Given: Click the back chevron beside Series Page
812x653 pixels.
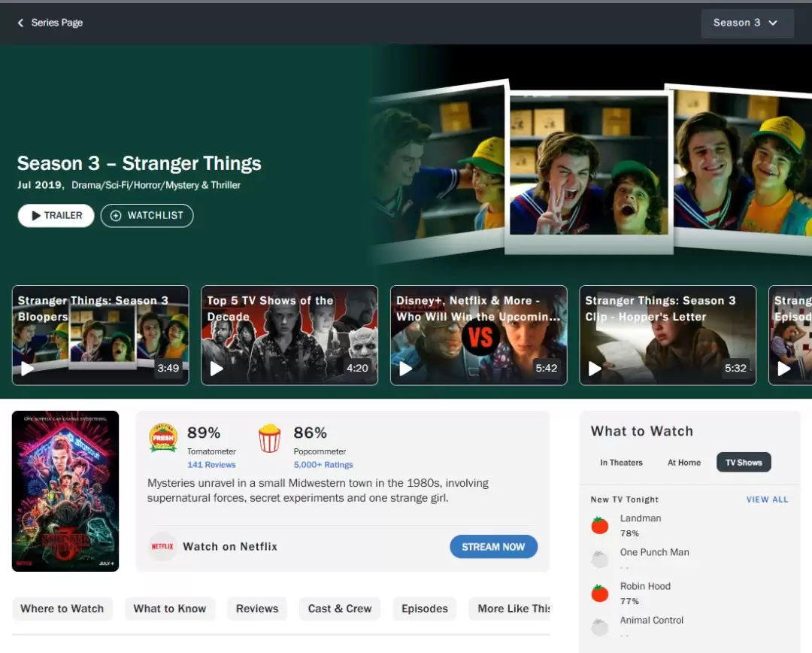Looking at the screenshot, I should coord(20,23).
